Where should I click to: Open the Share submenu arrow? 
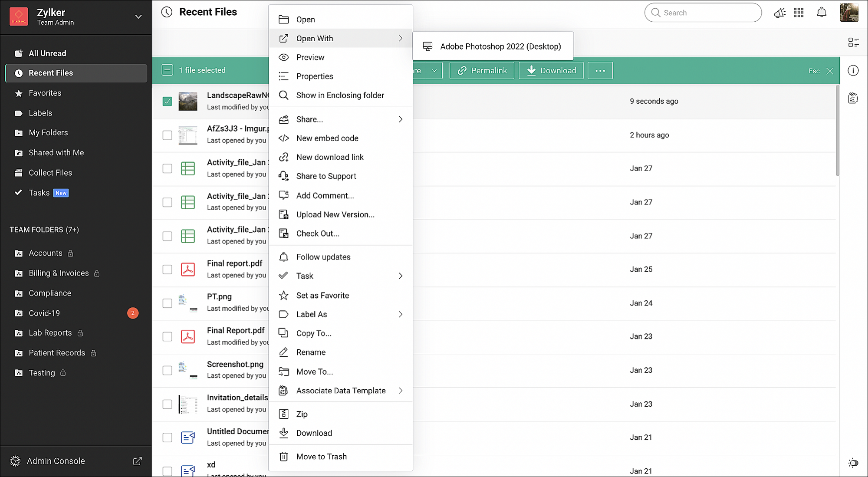tap(400, 119)
